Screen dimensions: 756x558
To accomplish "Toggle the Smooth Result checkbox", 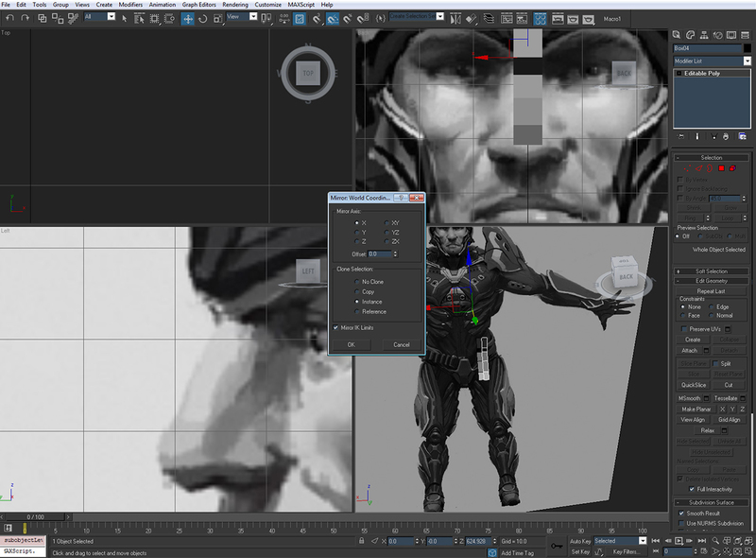I will point(681,514).
